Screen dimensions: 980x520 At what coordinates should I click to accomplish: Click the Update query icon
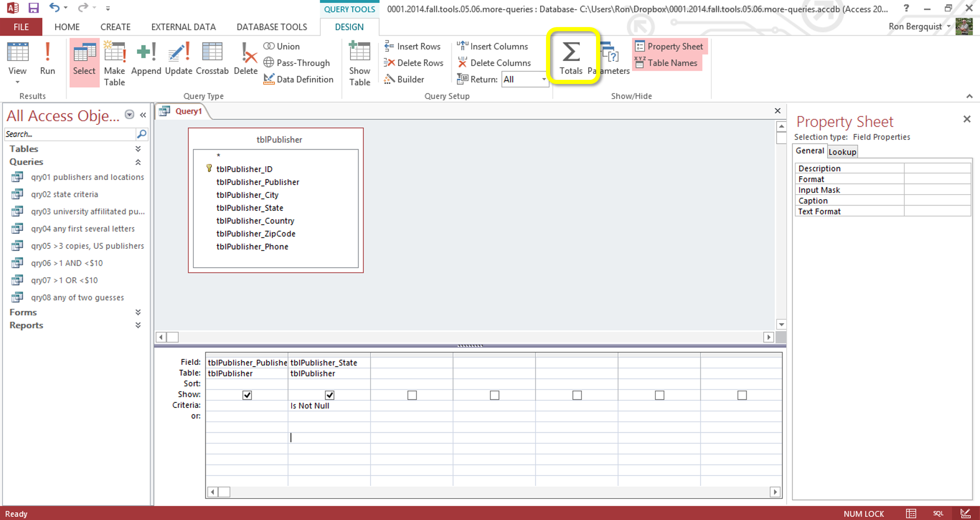click(x=178, y=58)
